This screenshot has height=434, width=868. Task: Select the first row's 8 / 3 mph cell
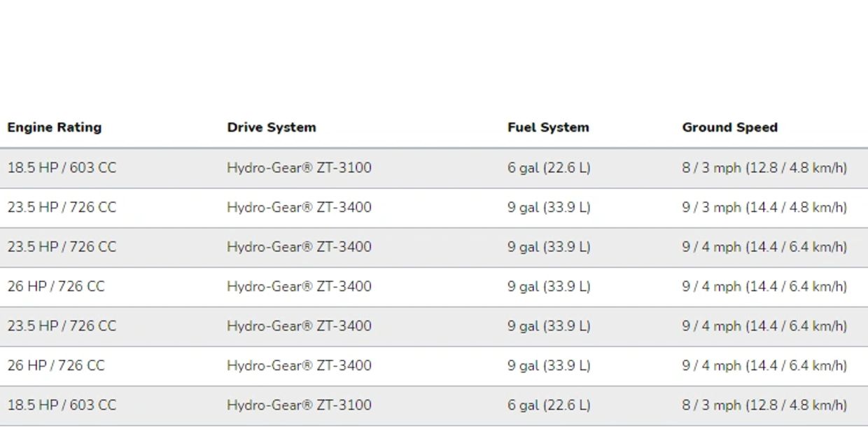click(x=764, y=168)
